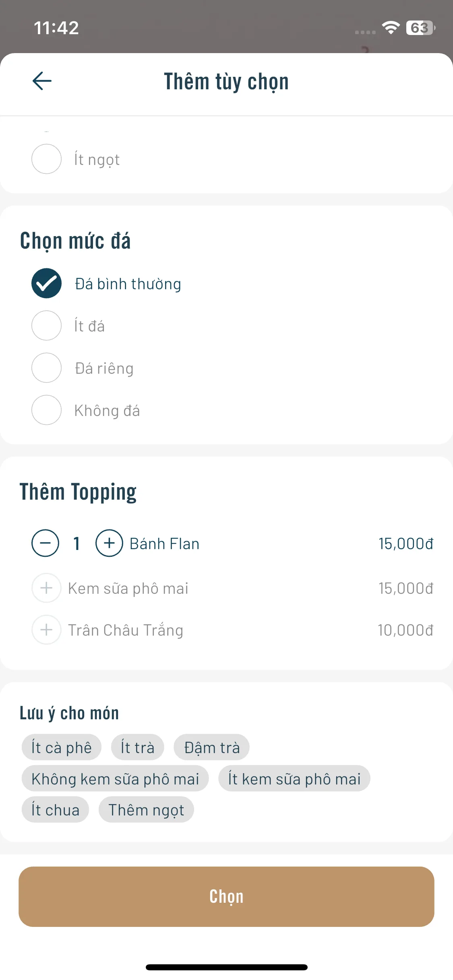
Task: Tap Không kem sữa phô mai chip
Action: click(x=115, y=779)
